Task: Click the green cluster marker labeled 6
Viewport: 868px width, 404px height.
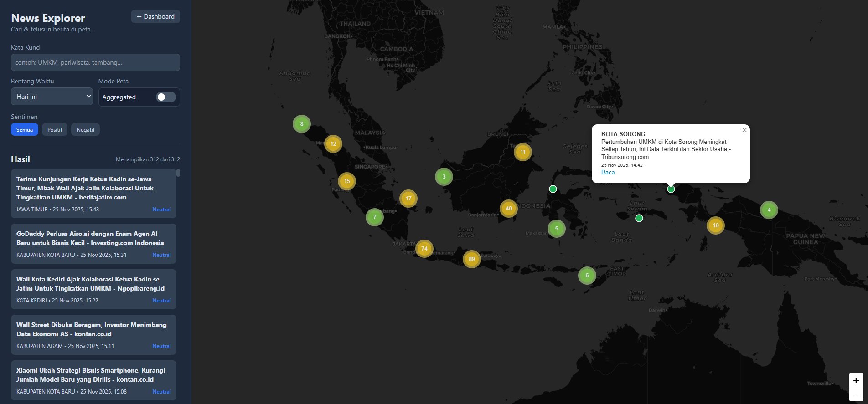Action: (587, 276)
